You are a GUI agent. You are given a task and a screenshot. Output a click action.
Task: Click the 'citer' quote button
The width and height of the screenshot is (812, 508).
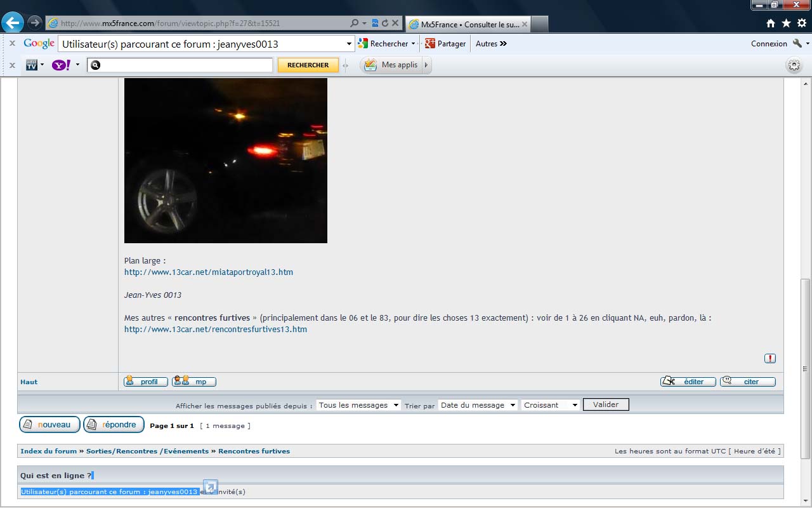[748, 382]
